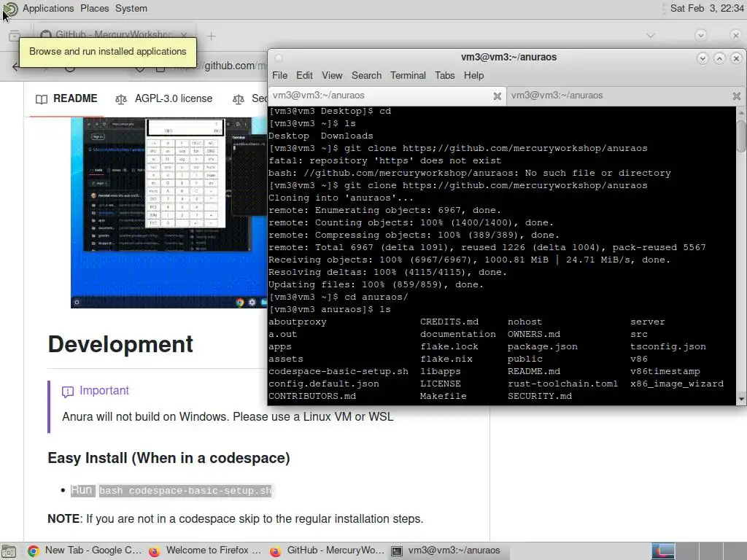Click the terminal window menu dot icon

(x=279, y=58)
